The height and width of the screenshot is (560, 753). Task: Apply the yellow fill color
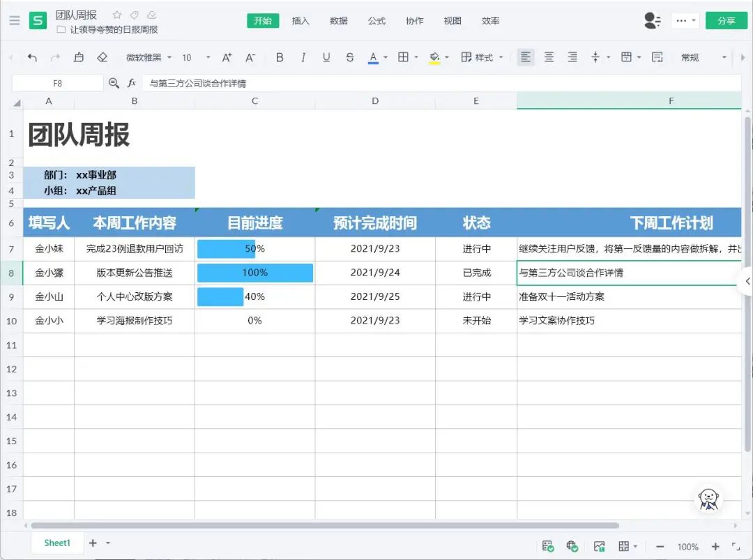coord(434,58)
